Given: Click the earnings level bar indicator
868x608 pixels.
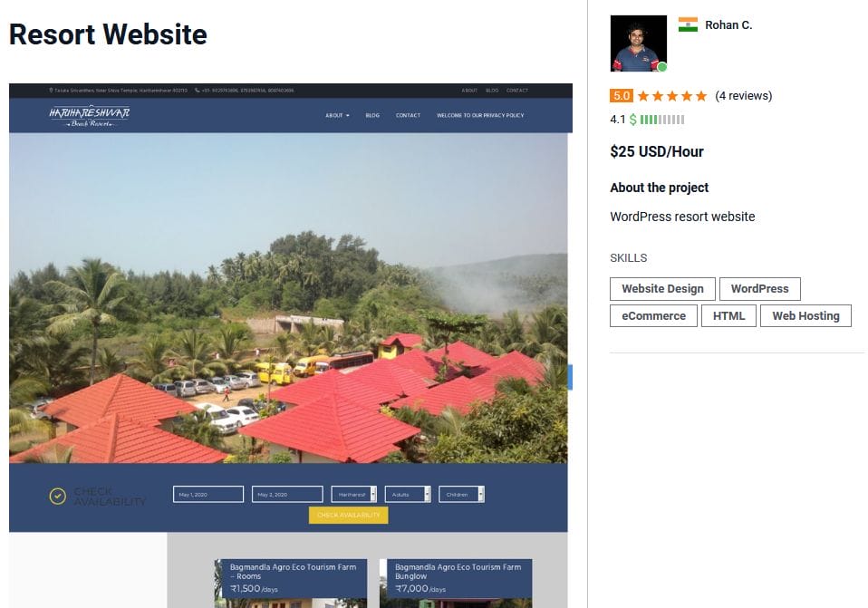Looking at the screenshot, I should click(x=662, y=120).
